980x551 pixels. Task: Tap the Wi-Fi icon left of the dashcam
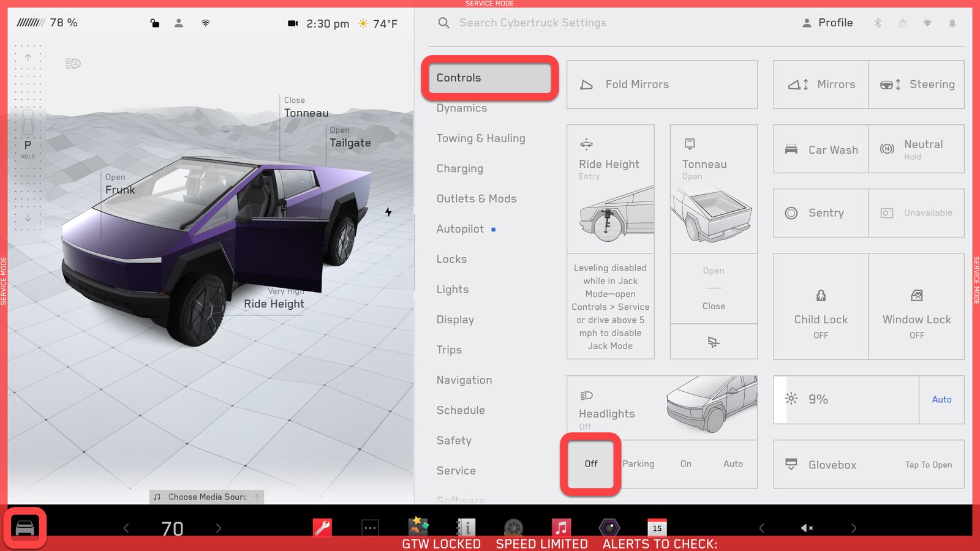(205, 23)
